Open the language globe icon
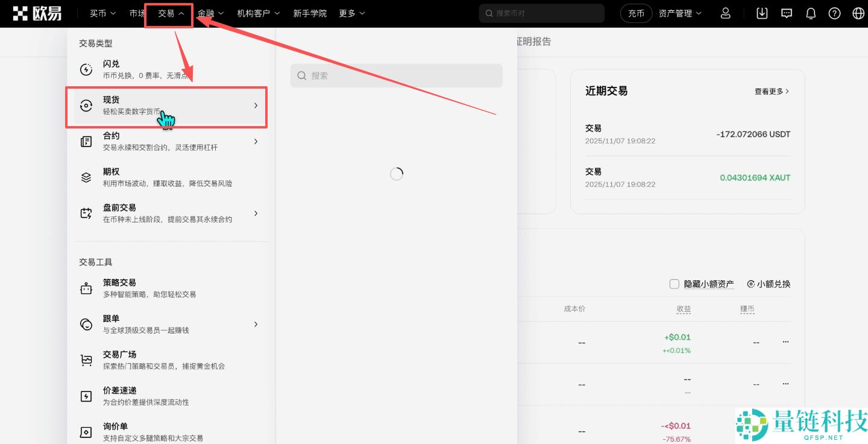 click(858, 13)
